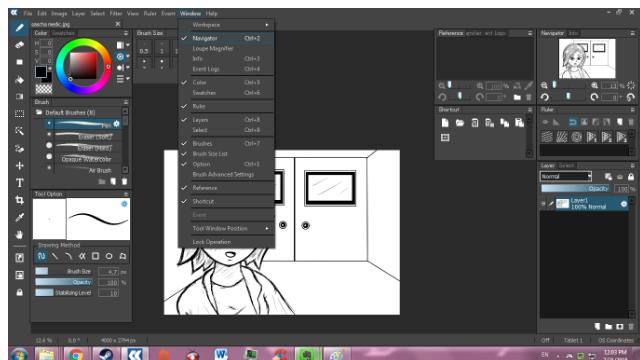Screen dimensions: 640x360
Task: Toggle the Ruler panel entry
Action: click(x=227, y=106)
